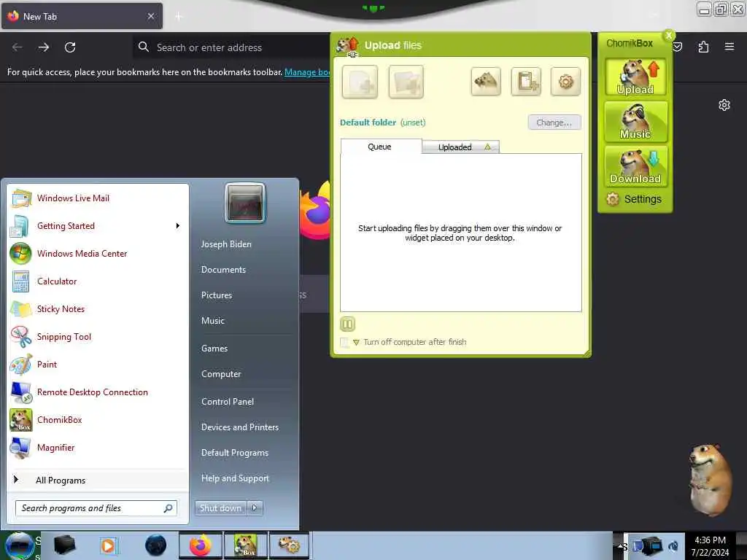Click the taskbar clock showing 4:36 PM
Image resolution: width=747 pixels, height=560 pixels.
click(x=710, y=546)
